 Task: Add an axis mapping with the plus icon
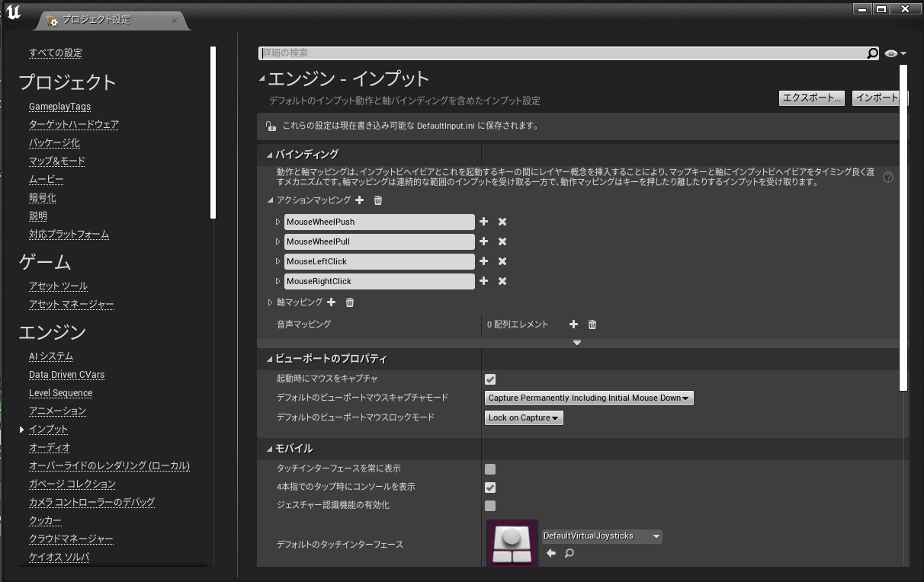(331, 302)
